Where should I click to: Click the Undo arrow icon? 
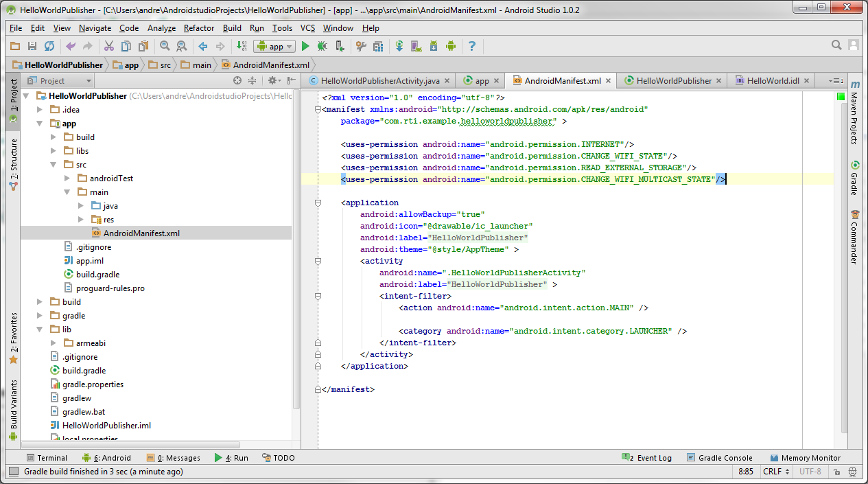click(71, 46)
